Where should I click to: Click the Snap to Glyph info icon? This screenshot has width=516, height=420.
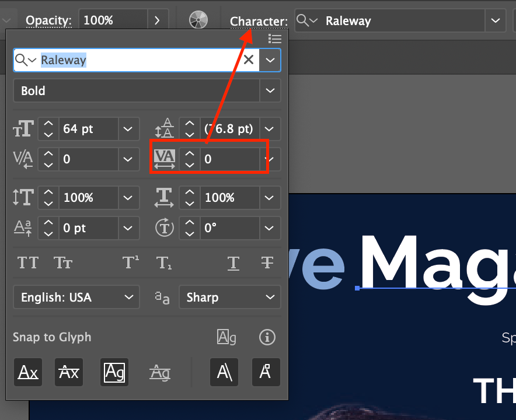[267, 337]
